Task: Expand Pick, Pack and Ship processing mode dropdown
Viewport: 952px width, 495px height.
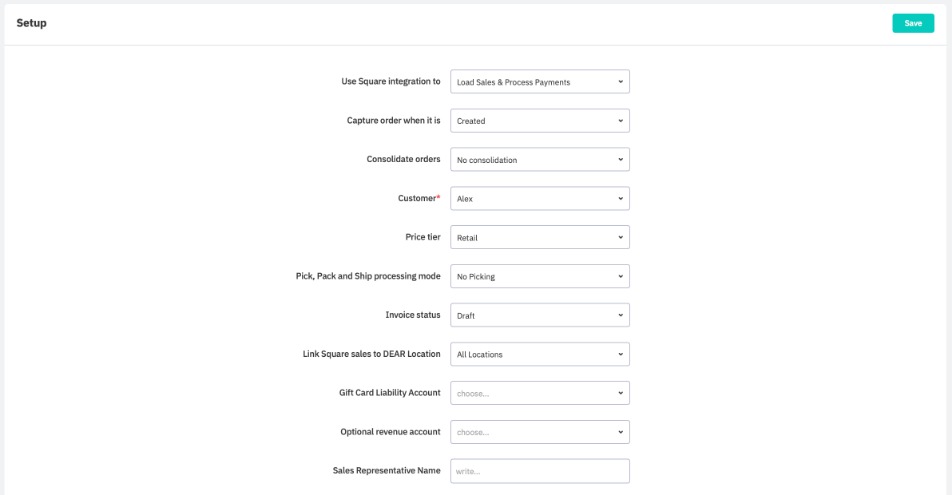Action: tap(539, 276)
